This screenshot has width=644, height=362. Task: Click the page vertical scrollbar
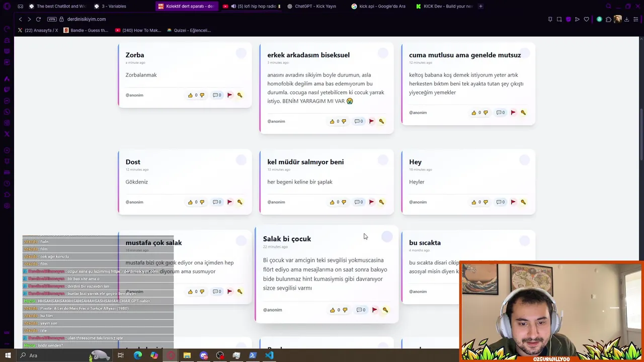pos(641,136)
